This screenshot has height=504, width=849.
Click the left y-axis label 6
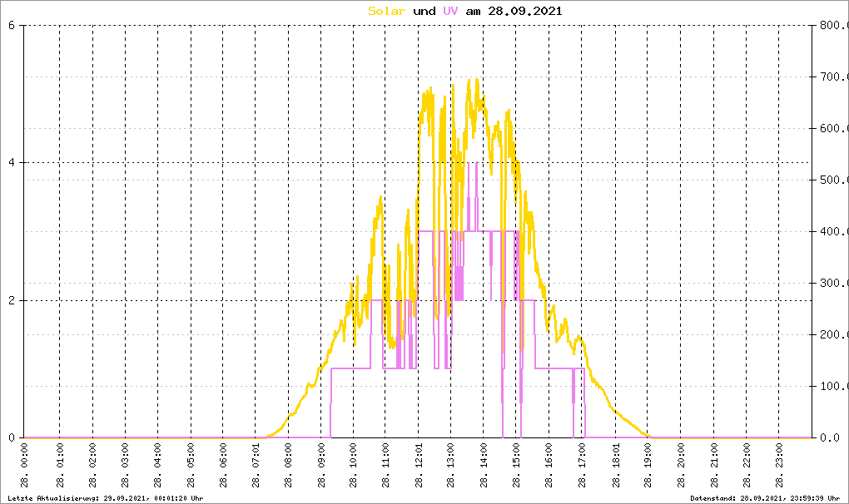(x=11, y=25)
